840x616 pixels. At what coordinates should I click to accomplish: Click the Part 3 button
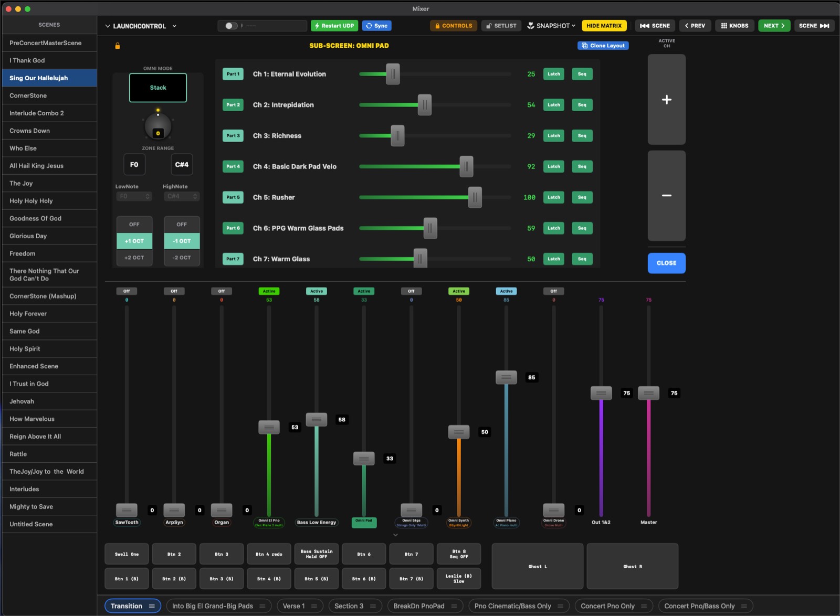point(233,136)
